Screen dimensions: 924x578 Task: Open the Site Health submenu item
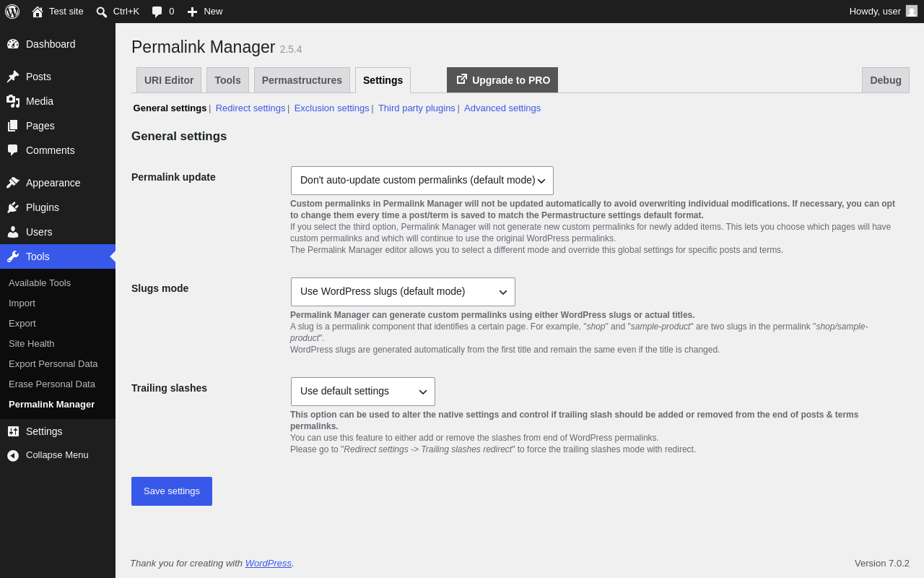pos(58,344)
